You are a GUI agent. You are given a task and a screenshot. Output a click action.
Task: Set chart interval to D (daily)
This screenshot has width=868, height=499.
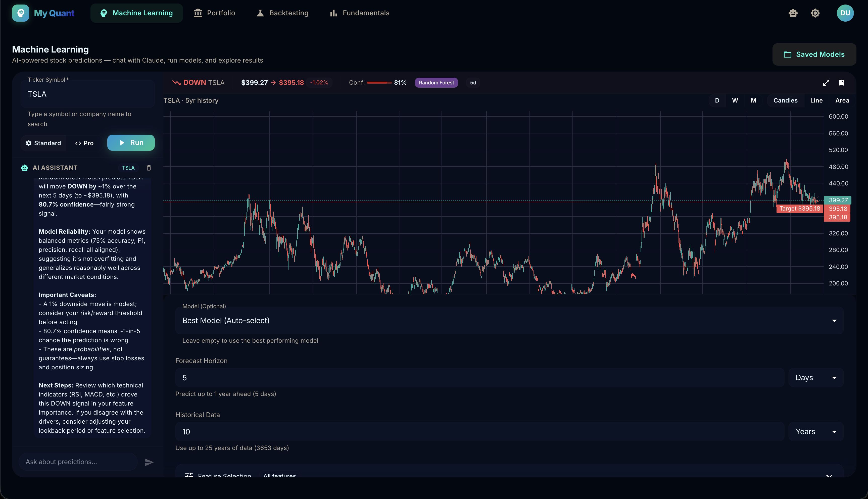click(x=717, y=101)
